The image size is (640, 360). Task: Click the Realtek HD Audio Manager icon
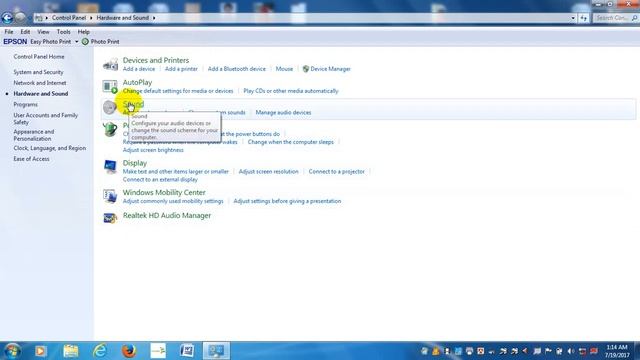point(110,218)
